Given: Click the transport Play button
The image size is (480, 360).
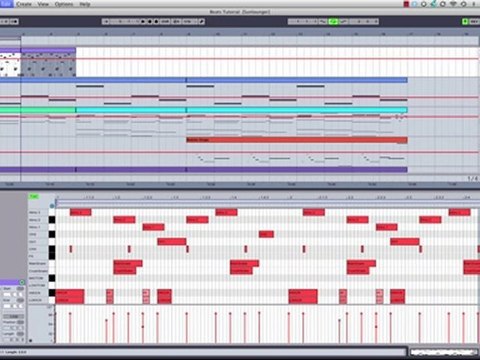Looking at the screenshot, I should point(143,22).
